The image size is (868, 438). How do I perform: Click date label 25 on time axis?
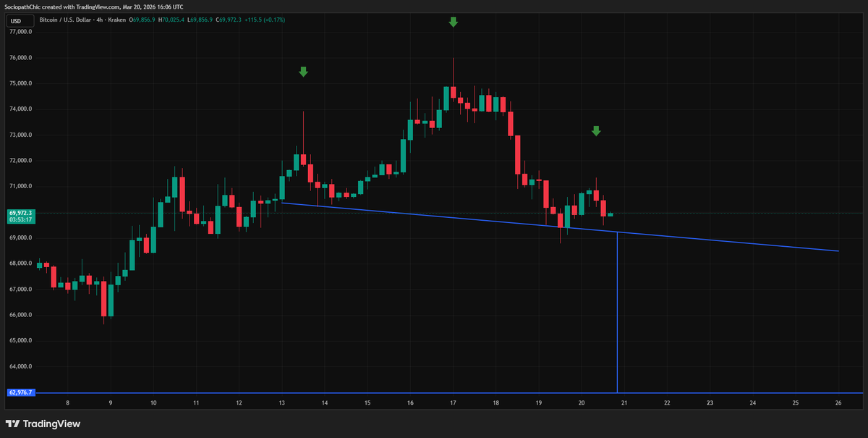coord(796,403)
